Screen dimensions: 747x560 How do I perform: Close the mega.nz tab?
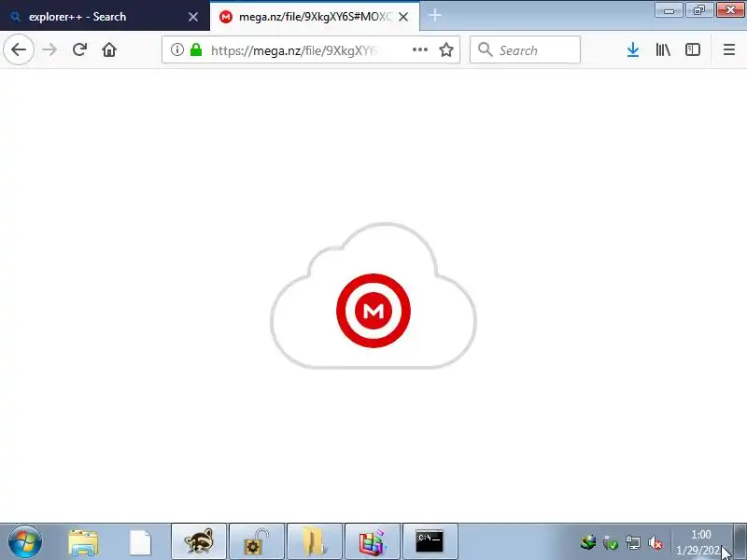403,17
